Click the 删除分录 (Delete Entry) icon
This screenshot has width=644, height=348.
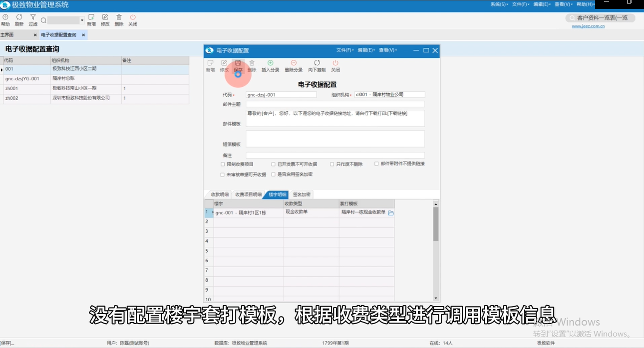(x=293, y=65)
